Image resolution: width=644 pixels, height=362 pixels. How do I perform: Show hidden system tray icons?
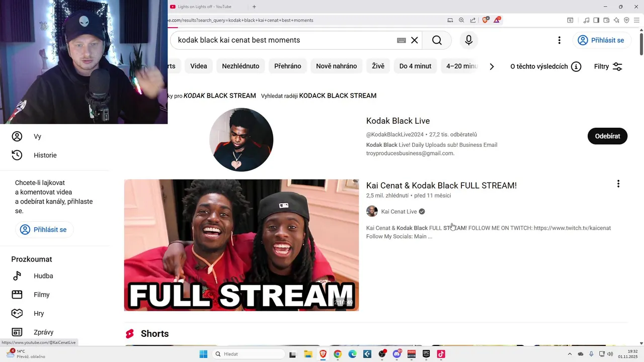(x=570, y=354)
